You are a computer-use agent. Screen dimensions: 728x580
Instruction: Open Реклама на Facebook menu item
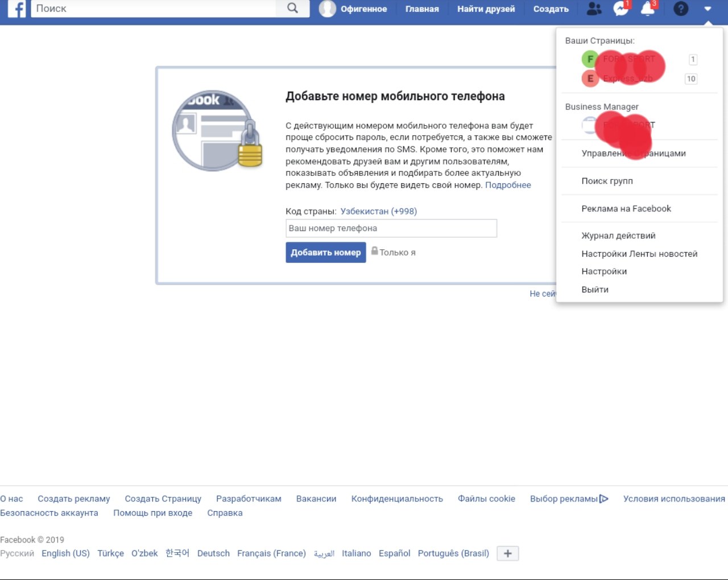tap(626, 208)
